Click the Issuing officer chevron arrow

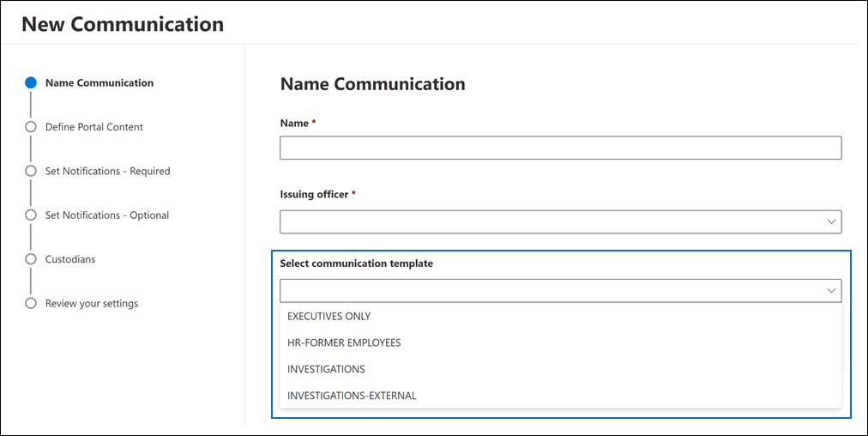point(831,221)
